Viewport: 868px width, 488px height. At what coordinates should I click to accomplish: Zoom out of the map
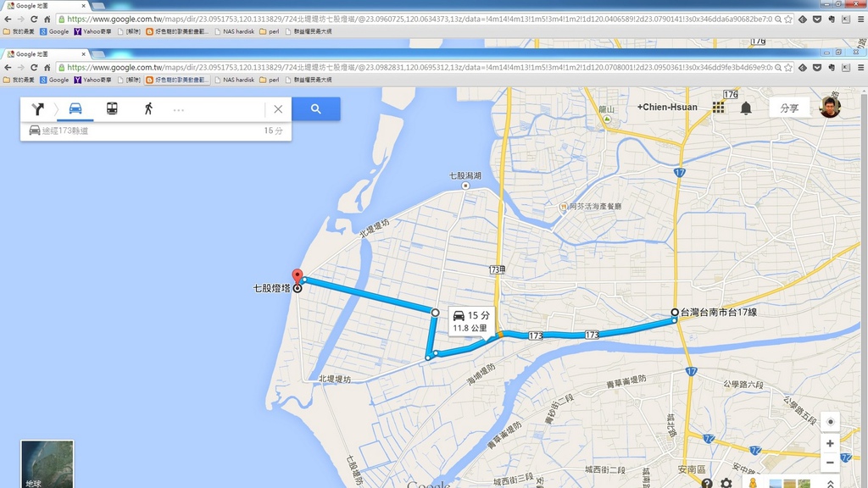point(830,463)
